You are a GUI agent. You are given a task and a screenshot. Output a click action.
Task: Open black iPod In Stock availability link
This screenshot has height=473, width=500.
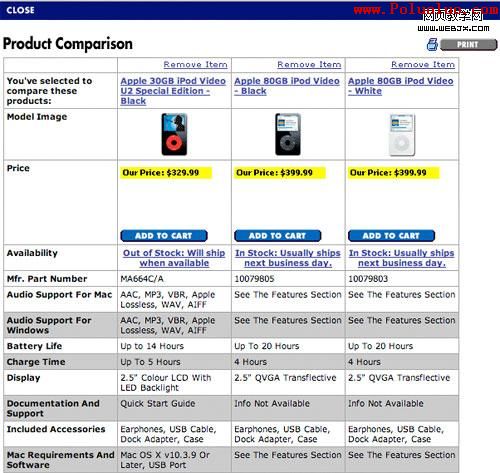pyautogui.click(x=288, y=258)
